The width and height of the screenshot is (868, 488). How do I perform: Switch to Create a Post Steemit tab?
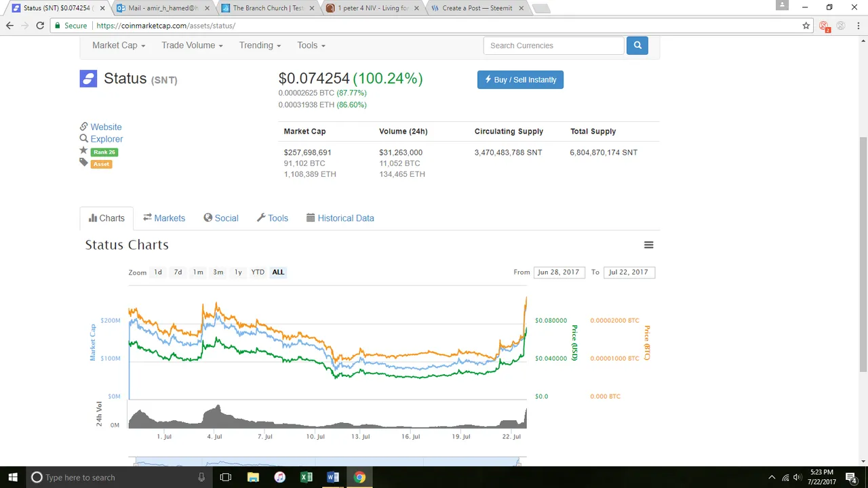point(477,8)
